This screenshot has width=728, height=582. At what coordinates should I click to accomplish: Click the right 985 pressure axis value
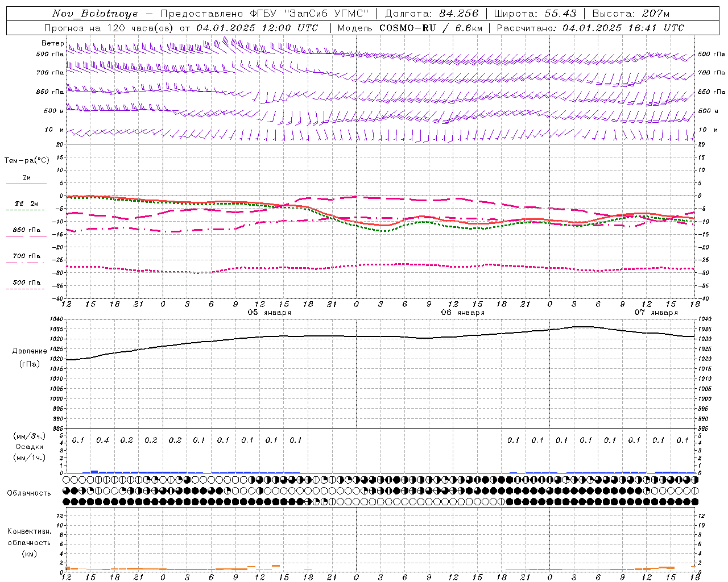tap(704, 429)
